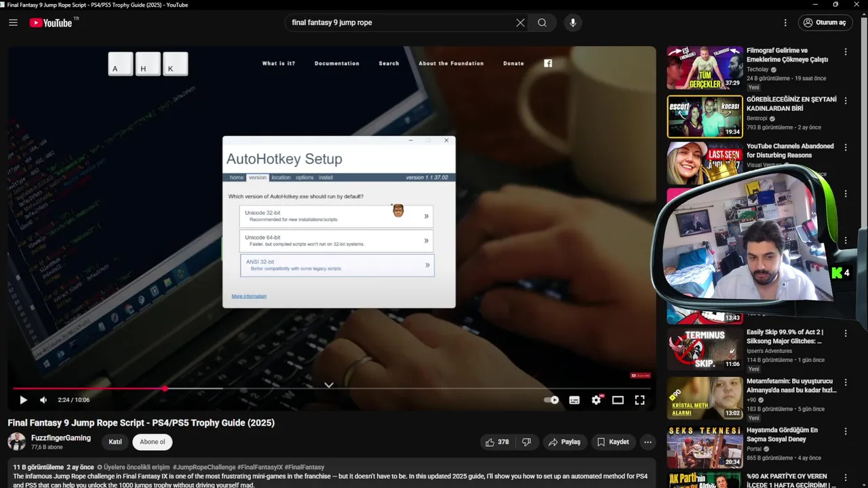The image size is (868, 488).
Task: Save the video with Kaydet
Action: pyautogui.click(x=613, y=442)
